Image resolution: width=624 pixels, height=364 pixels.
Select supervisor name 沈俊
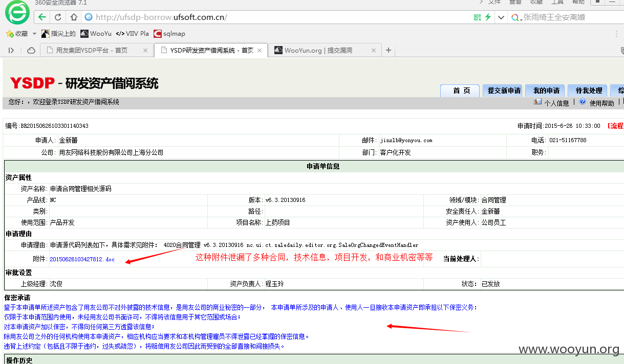pyautogui.click(x=56, y=284)
